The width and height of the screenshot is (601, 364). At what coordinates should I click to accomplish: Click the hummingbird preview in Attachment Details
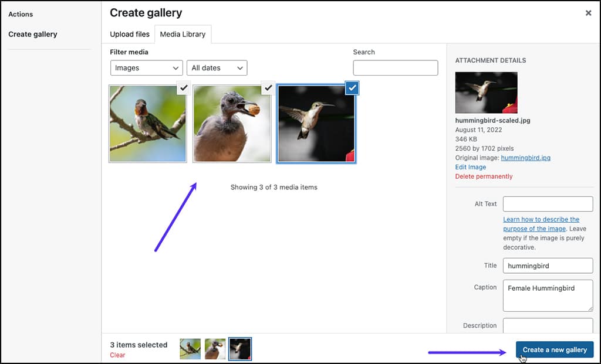486,94
